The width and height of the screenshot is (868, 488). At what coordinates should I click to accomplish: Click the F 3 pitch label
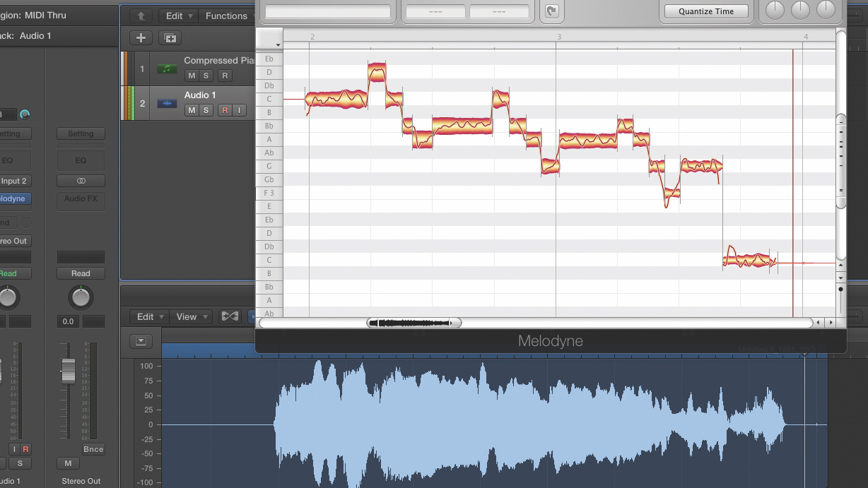tap(269, 193)
